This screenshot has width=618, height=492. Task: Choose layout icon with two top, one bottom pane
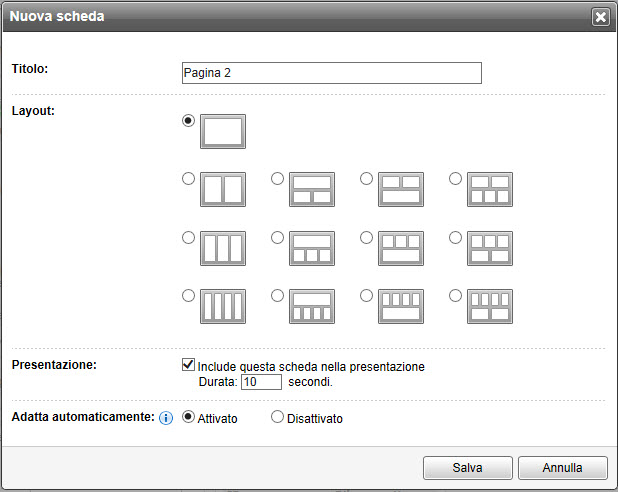point(401,189)
